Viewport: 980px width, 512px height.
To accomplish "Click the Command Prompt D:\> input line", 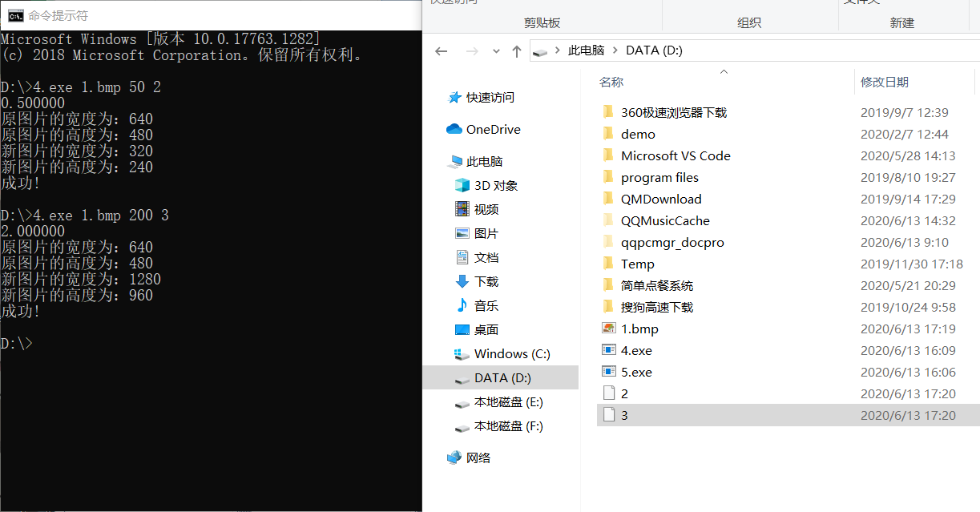I will (x=17, y=344).
